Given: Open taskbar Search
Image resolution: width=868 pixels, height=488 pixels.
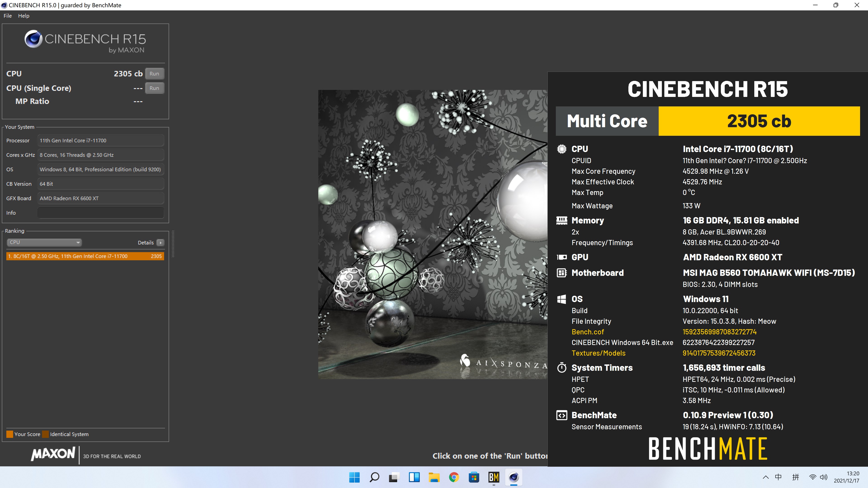Looking at the screenshot, I should tap(374, 477).
